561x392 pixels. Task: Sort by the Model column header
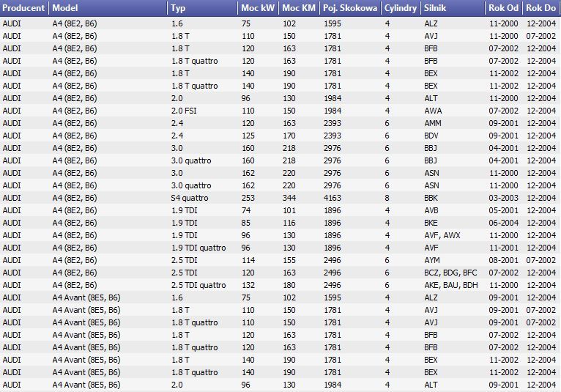pos(108,8)
